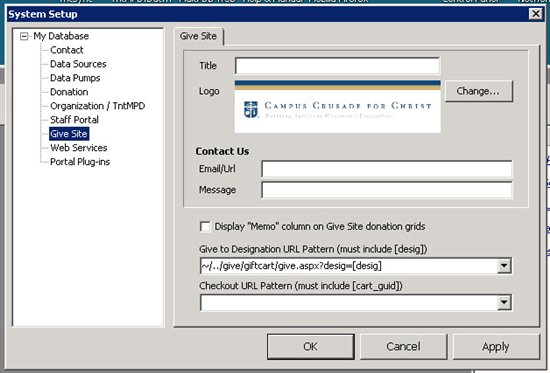Click the Change... logo button
Image resolution: width=550 pixels, height=373 pixels.
pos(479,91)
